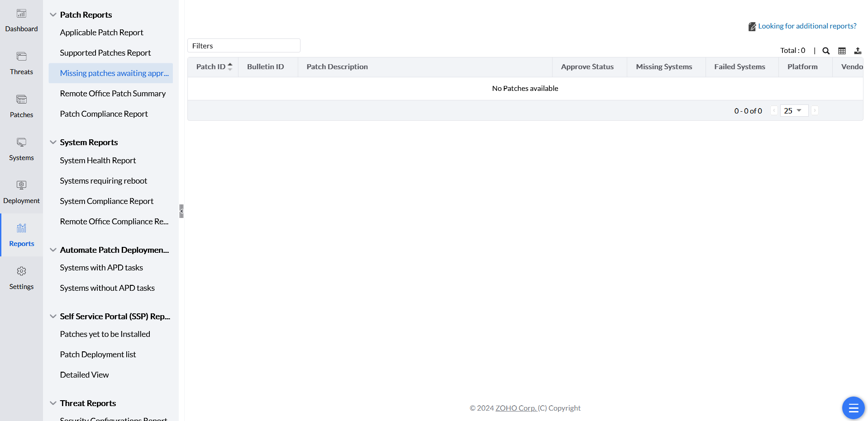This screenshot has width=868, height=421.
Task: Open the Patches sidebar icon
Action: 21,99
